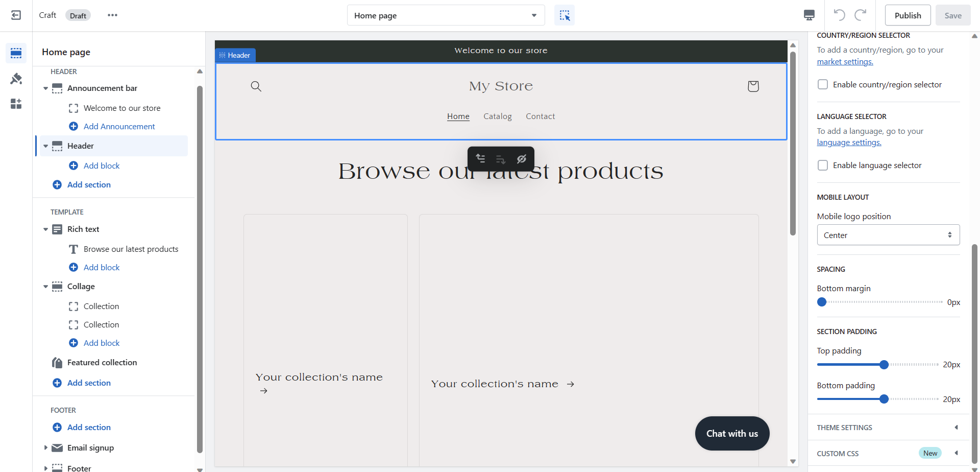Expand the Theme settings panel

pyautogui.click(x=888, y=428)
